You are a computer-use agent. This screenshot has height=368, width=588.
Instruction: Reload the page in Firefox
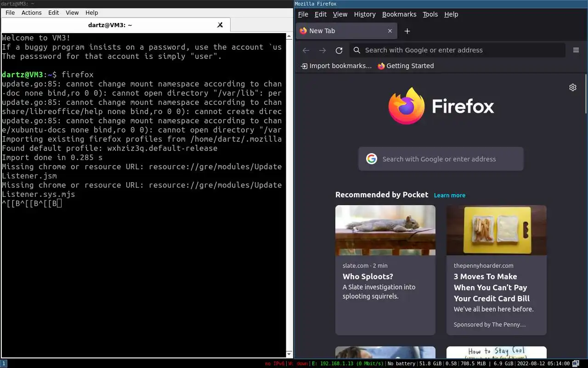(339, 50)
